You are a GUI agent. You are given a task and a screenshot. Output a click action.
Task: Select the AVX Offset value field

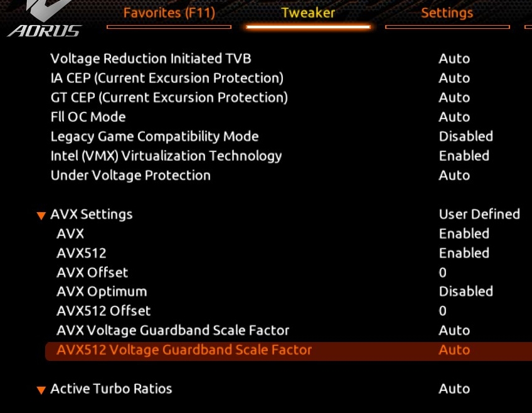pyautogui.click(x=443, y=272)
